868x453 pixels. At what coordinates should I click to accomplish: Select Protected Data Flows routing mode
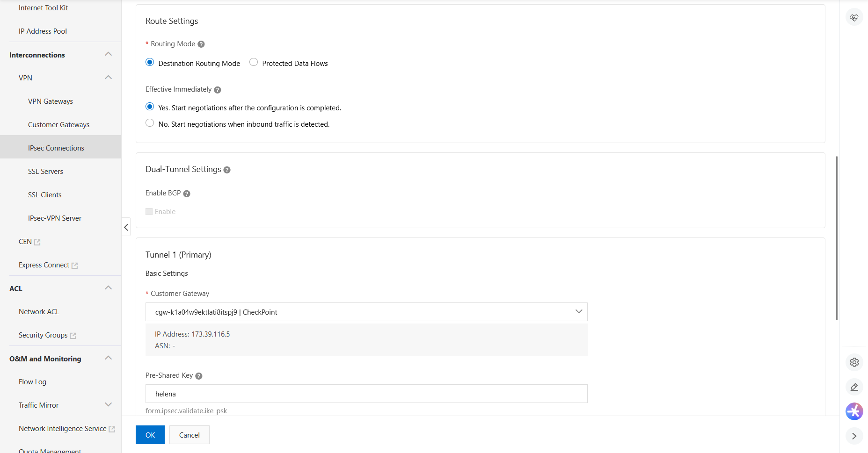pos(254,62)
